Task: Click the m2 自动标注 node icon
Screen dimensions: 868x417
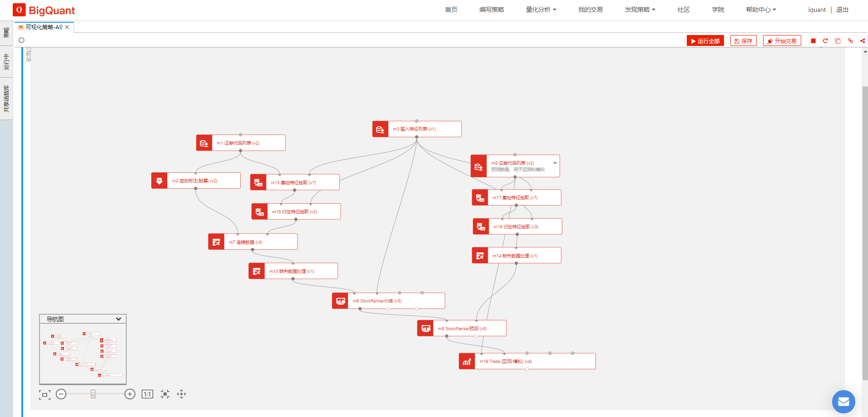Action: [159, 181]
